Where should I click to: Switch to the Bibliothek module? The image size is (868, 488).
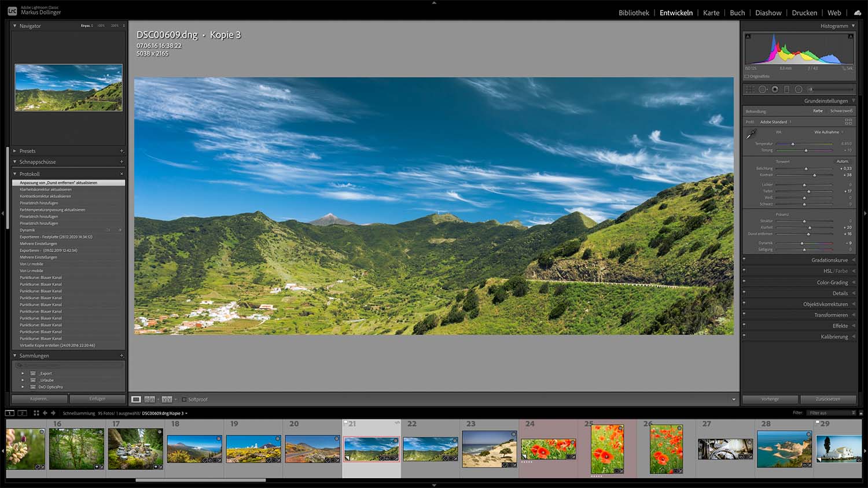pos(634,12)
